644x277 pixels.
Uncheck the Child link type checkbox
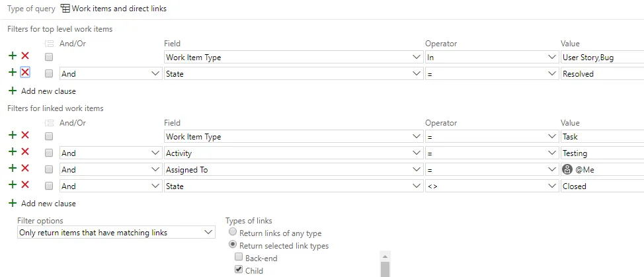[x=239, y=270]
